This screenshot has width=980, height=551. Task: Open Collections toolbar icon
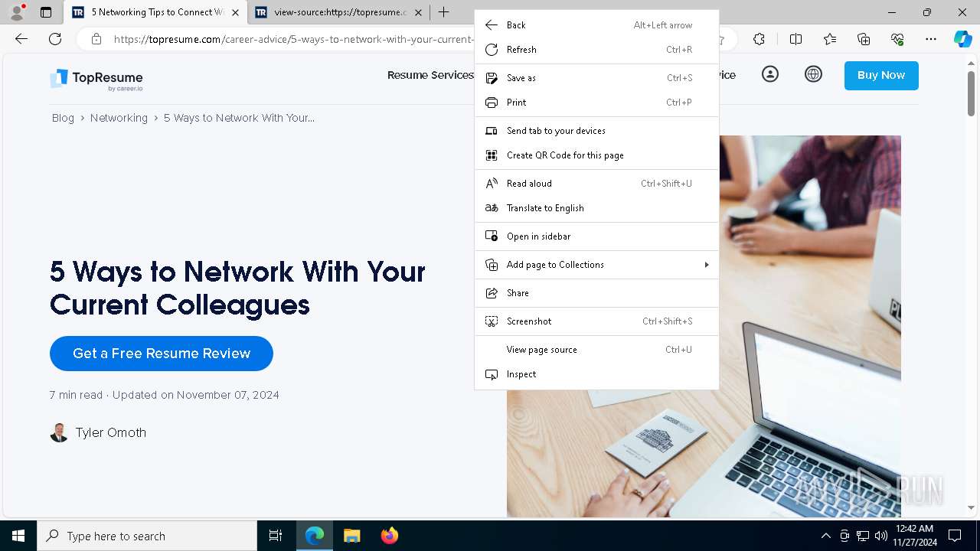[864, 39]
